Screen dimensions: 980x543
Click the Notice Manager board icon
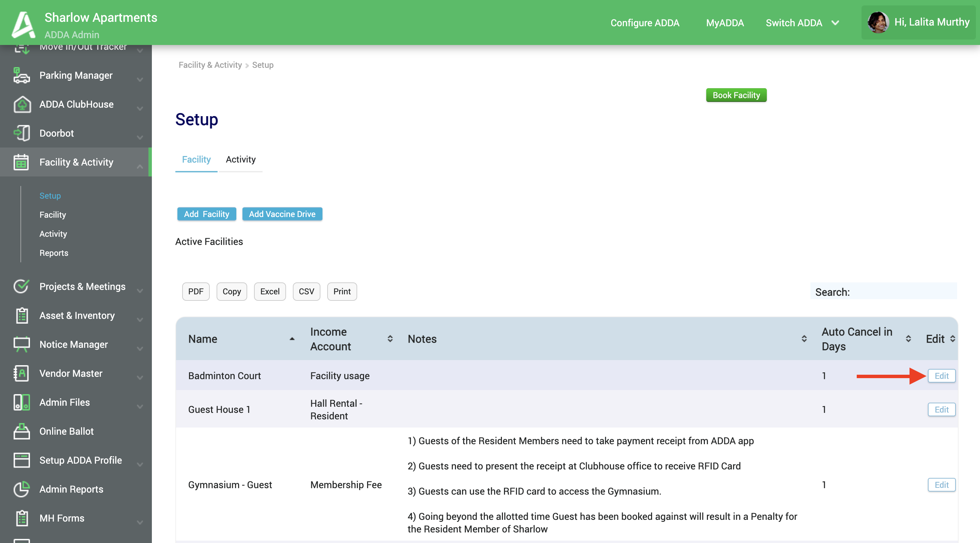(x=22, y=344)
